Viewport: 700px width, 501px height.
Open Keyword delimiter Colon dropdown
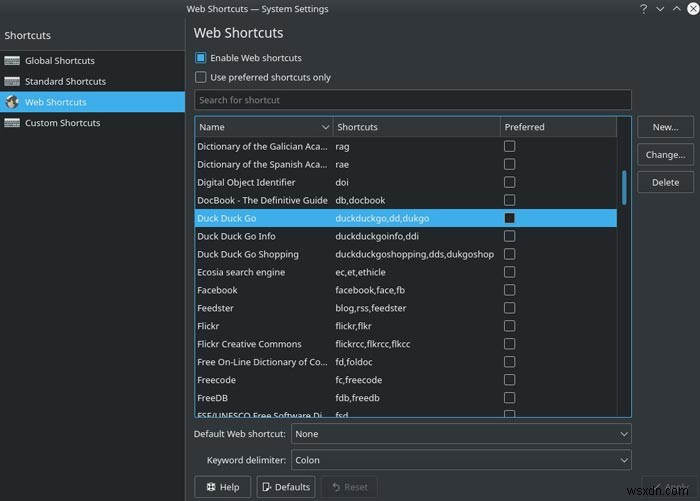pos(461,460)
